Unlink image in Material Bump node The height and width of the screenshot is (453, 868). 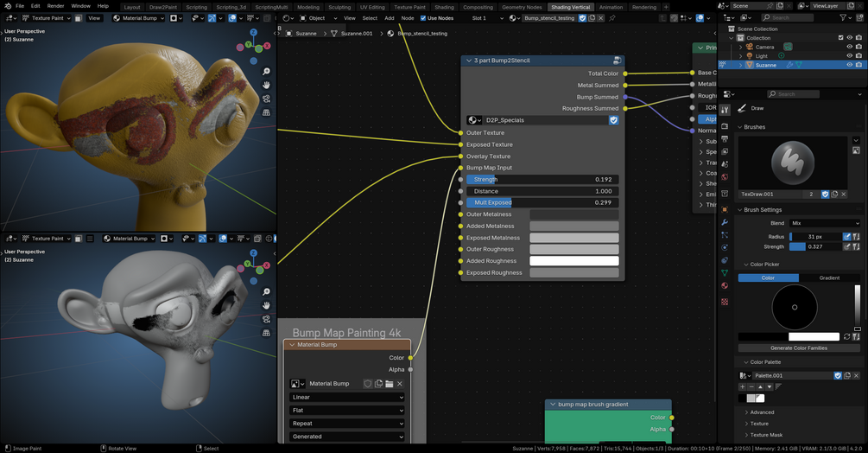pyautogui.click(x=400, y=383)
